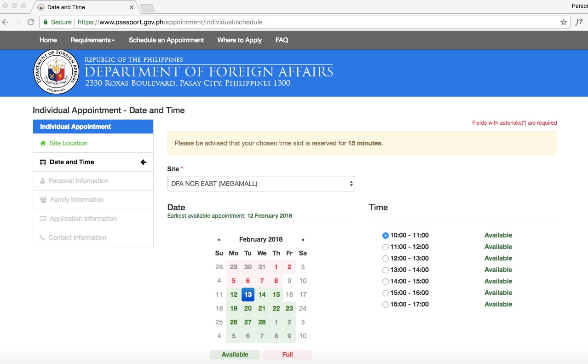Select February 19 on the calendar
This screenshot has height=364, width=588.
click(x=233, y=308)
